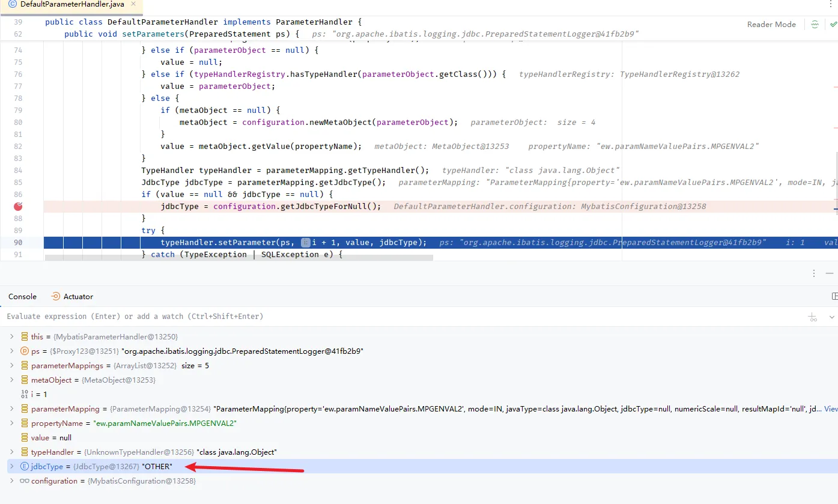
Task: Expand the 'ps' variable node
Action: pos(11,351)
